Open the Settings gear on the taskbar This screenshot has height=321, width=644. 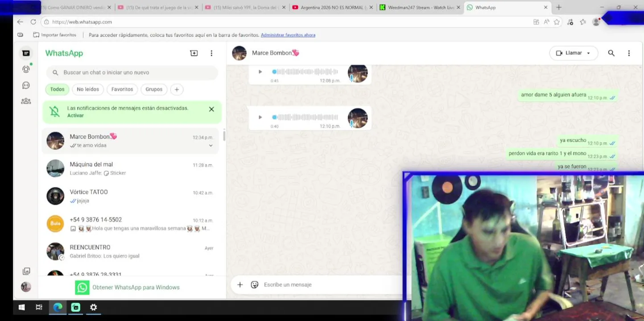(x=93, y=307)
